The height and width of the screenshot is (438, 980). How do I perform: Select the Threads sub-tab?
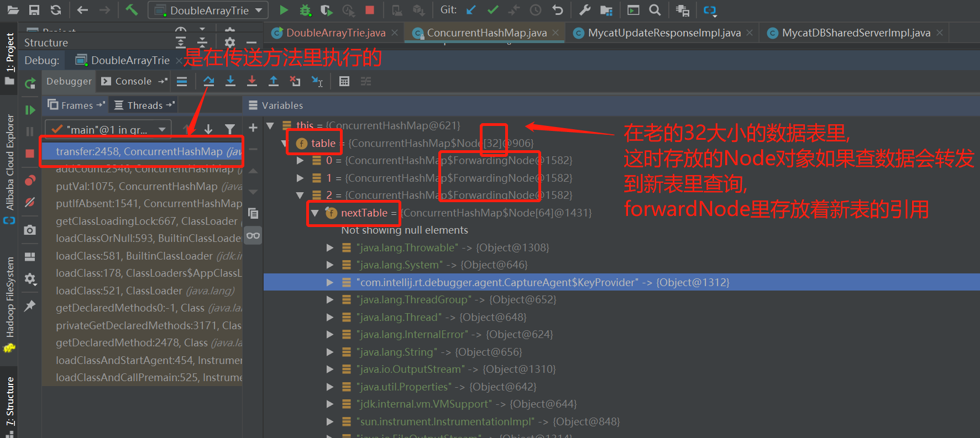[x=145, y=105]
